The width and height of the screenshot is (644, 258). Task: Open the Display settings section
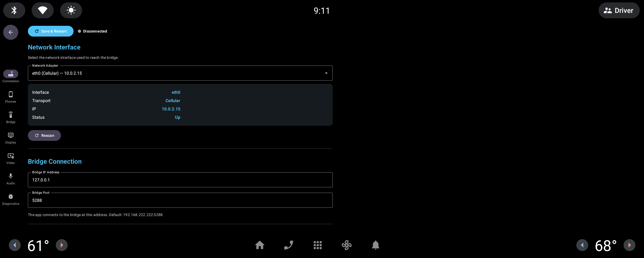tap(11, 138)
